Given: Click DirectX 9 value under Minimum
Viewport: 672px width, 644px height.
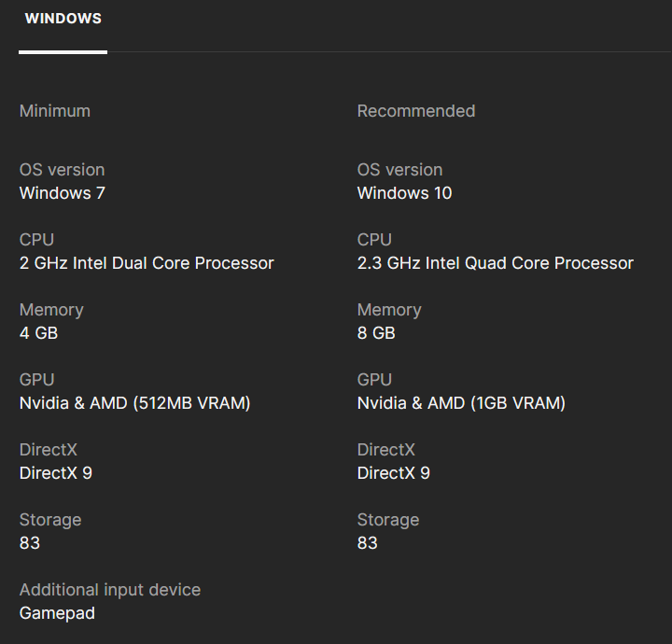Looking at the screenshot, I should click(x=56, y=473).
